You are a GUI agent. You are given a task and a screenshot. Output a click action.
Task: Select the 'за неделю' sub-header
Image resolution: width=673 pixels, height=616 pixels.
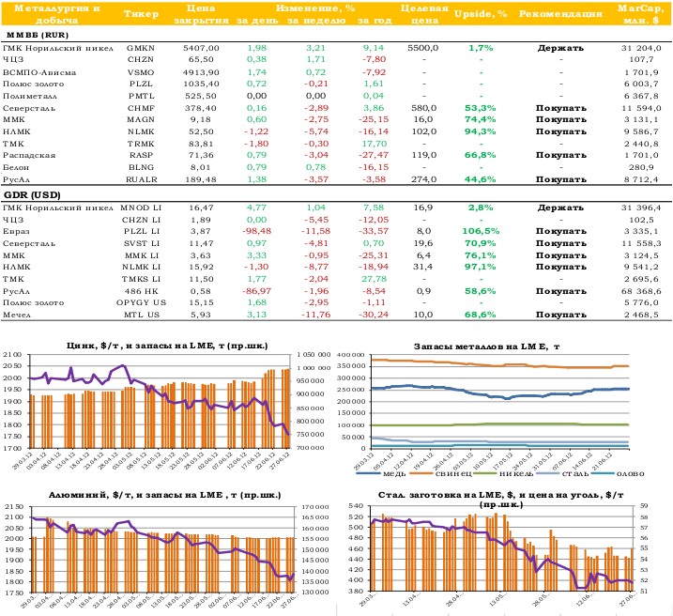[316, 21]
